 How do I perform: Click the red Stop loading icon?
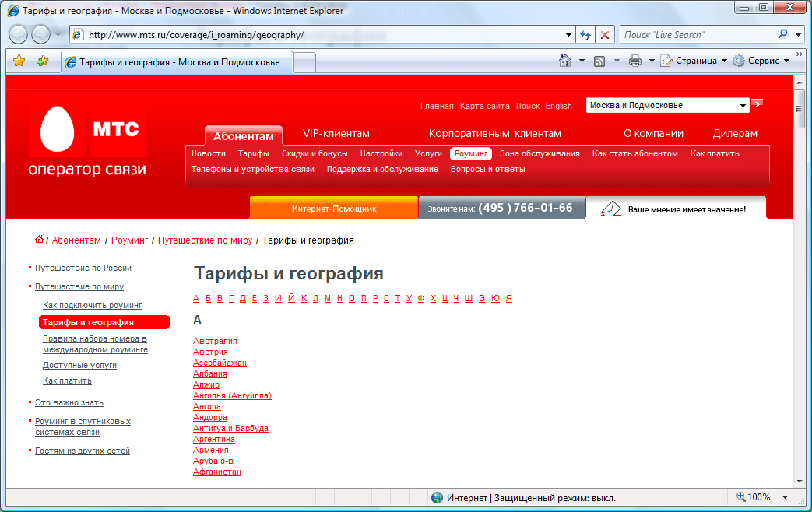point(604,35)
